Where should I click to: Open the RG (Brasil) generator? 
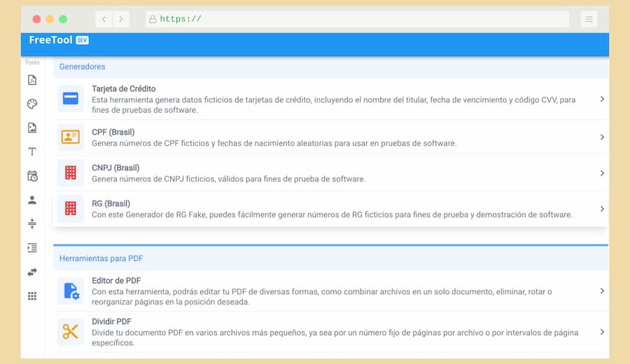(111, 204)
